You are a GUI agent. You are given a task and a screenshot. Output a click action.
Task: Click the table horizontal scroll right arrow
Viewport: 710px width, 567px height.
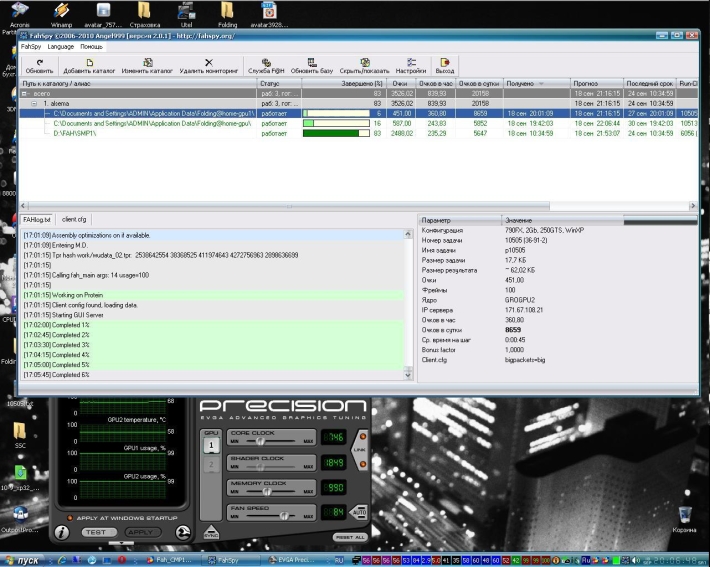693,206
